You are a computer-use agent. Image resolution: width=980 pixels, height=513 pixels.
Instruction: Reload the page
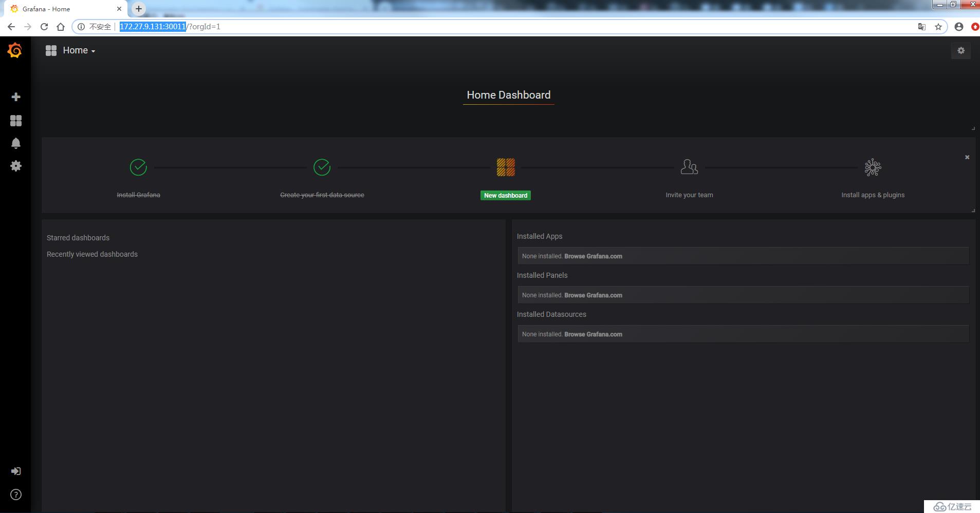pyautogui.click(x=44, y=27)
